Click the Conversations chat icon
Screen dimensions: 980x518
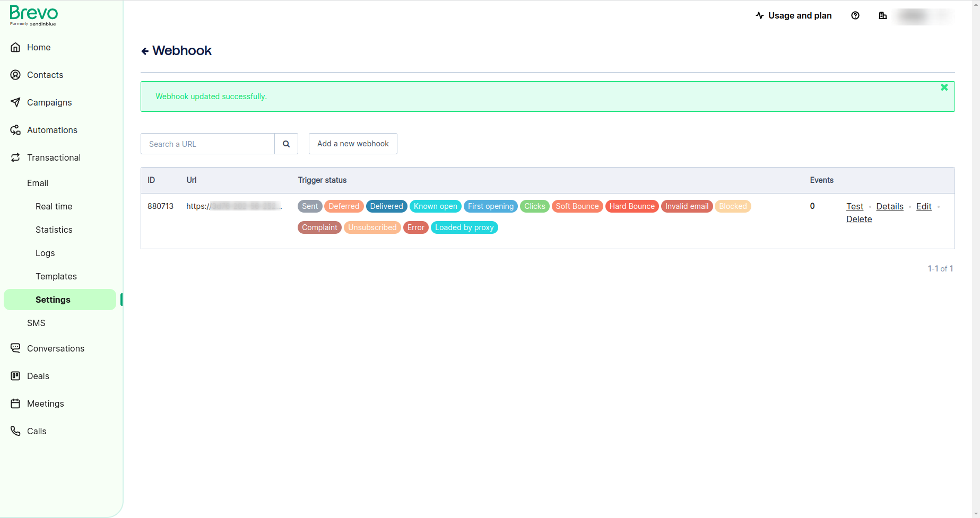15,348
